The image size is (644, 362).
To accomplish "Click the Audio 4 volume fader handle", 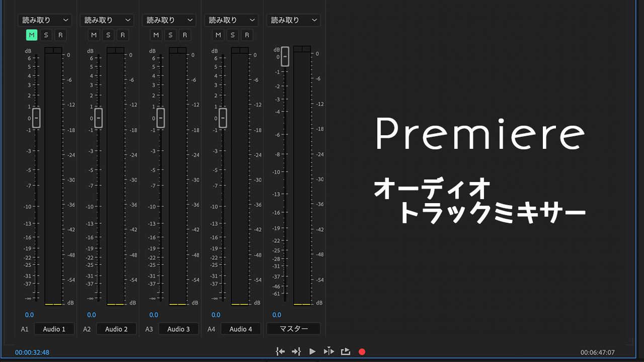I will (x=223, y=118).
